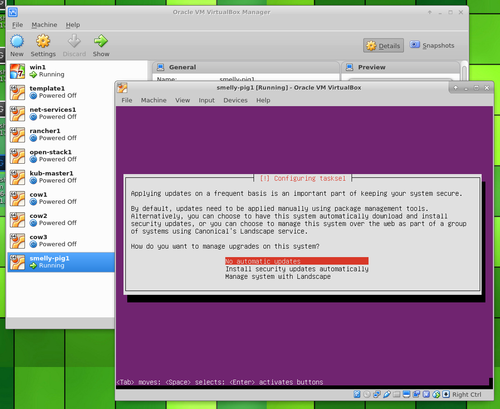The width and height of the screenshot is (500, 409).
Task: Click the network activity status bar icon
Action: tap(377, 394)
